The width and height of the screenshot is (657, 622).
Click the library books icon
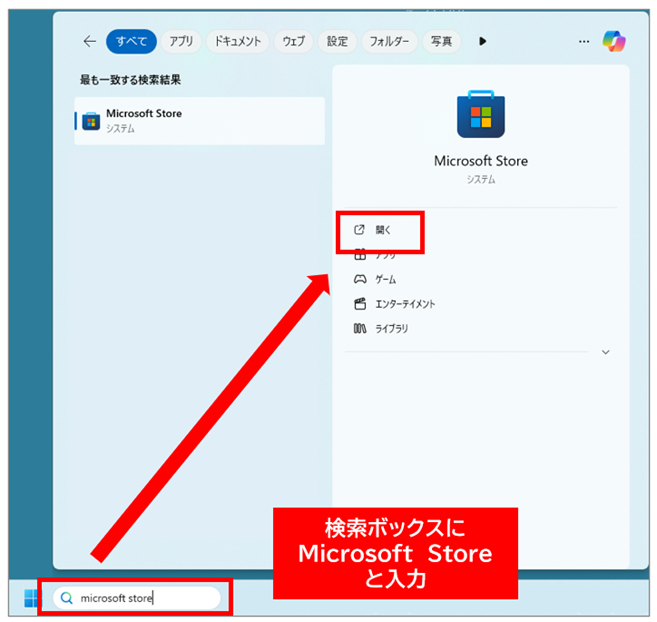coord(360,328)
